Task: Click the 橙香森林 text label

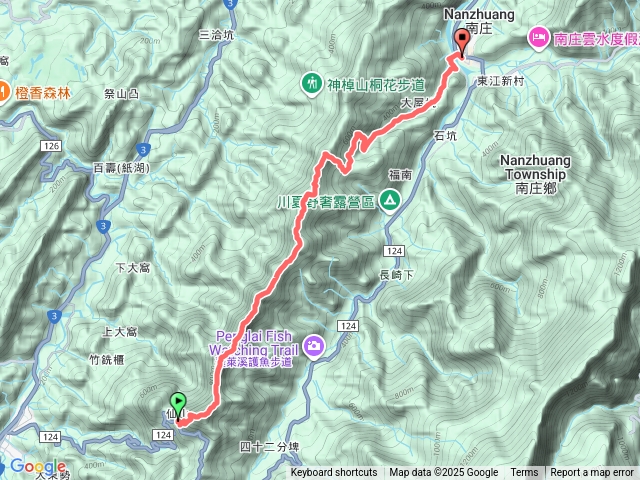Action: point(43,93)
